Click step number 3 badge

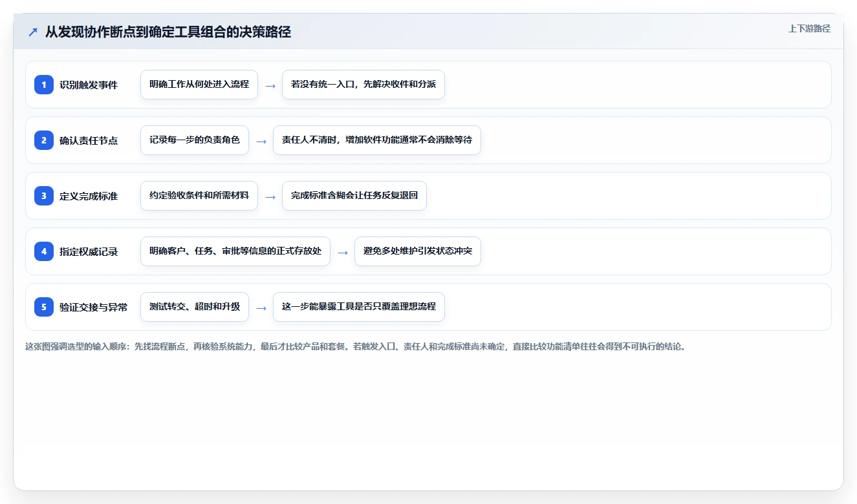(44, 196)
